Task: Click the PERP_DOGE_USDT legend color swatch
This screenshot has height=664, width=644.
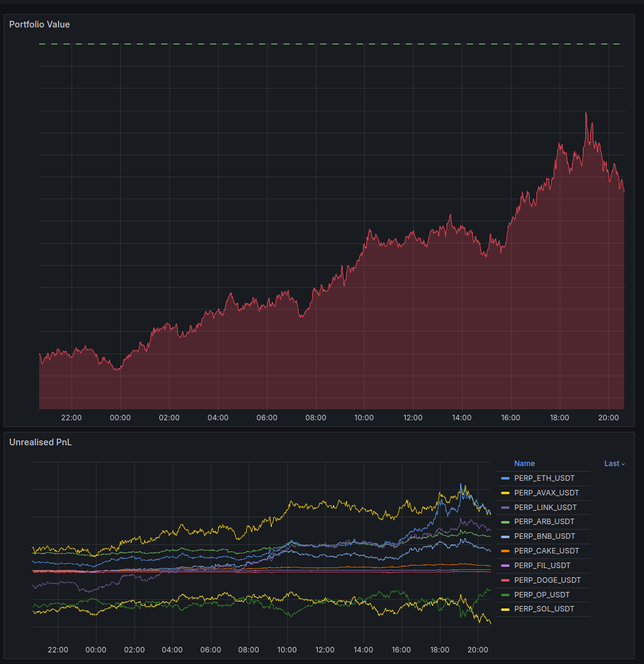Action: click(x=505, y=580)
